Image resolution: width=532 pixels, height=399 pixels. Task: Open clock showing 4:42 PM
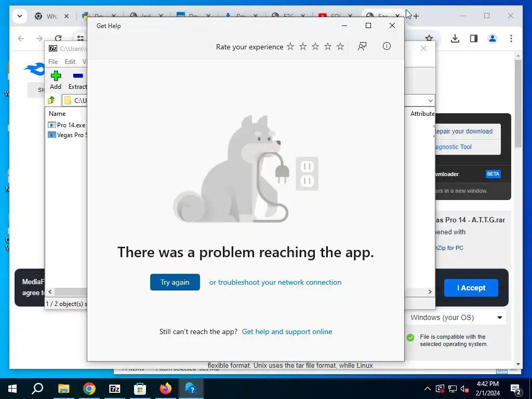coord(487,389)
